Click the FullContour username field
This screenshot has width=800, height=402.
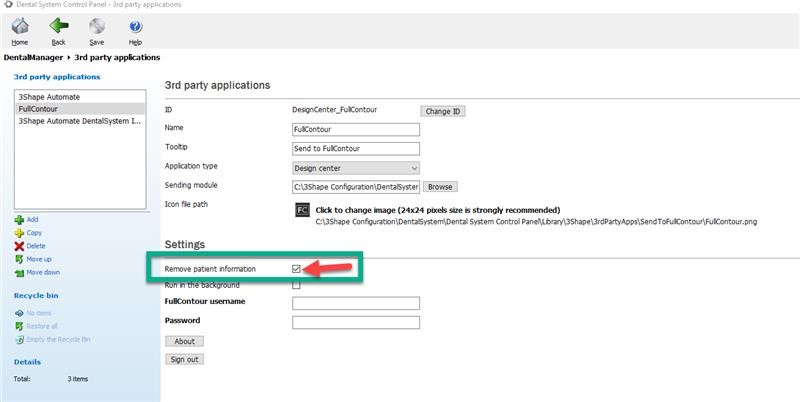(x=356, y=303)
